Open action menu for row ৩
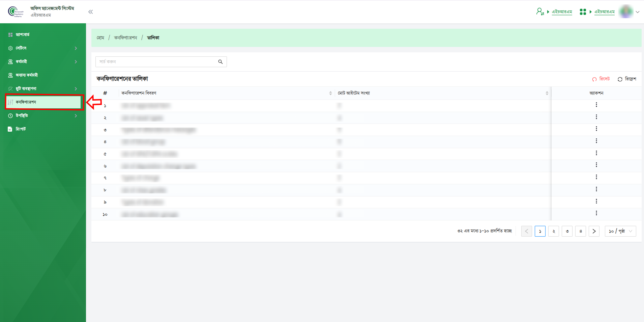 point(596,129)
